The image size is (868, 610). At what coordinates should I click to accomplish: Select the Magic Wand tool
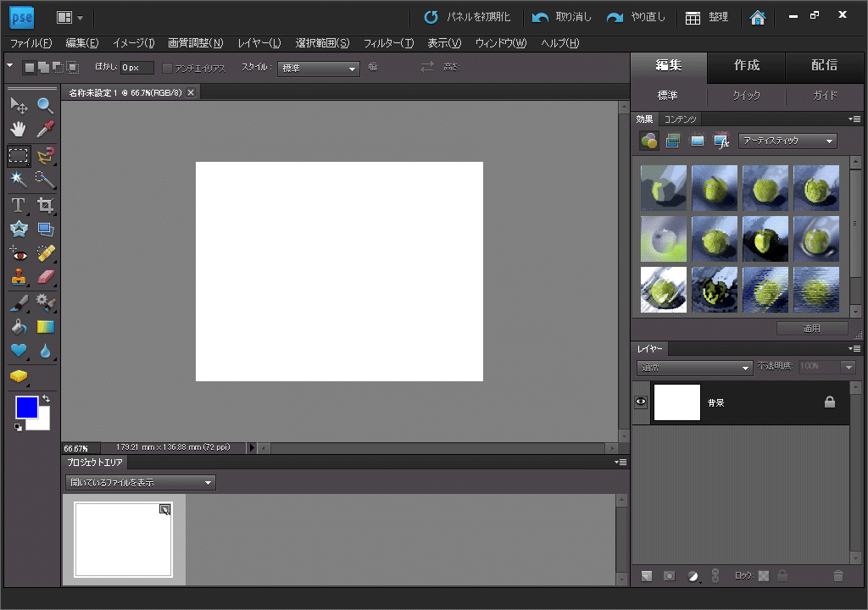(x=18, y=179)
